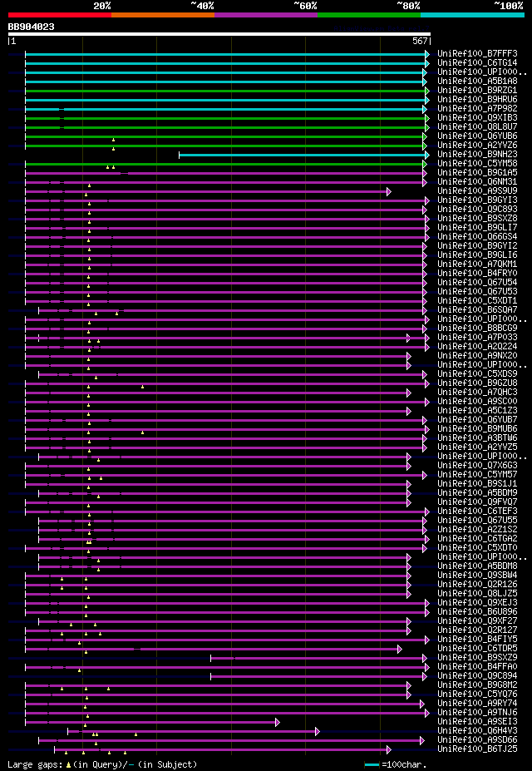Click the UniRef100_Q8LJZ5 label

click(477, 594)
